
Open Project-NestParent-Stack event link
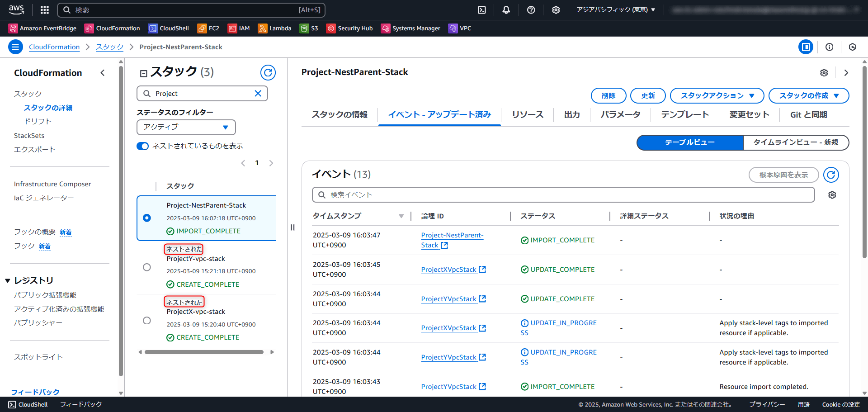pyautogui.click(x=452, y=240)
